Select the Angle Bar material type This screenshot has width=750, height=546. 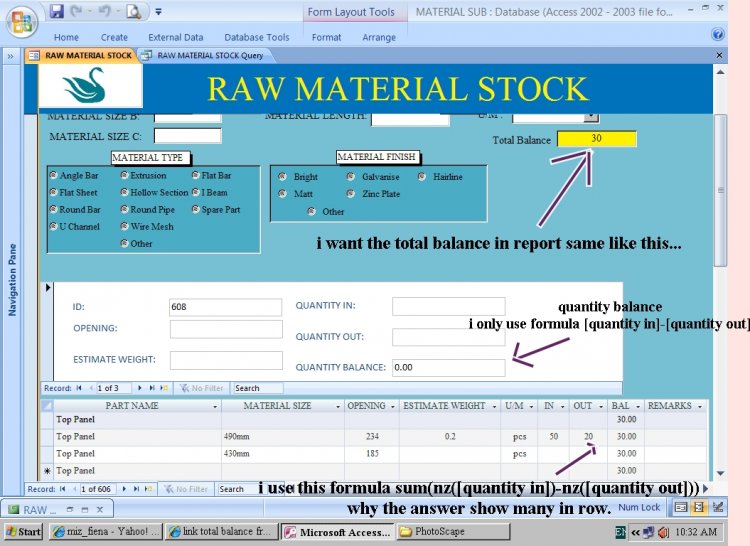(53, 176)
